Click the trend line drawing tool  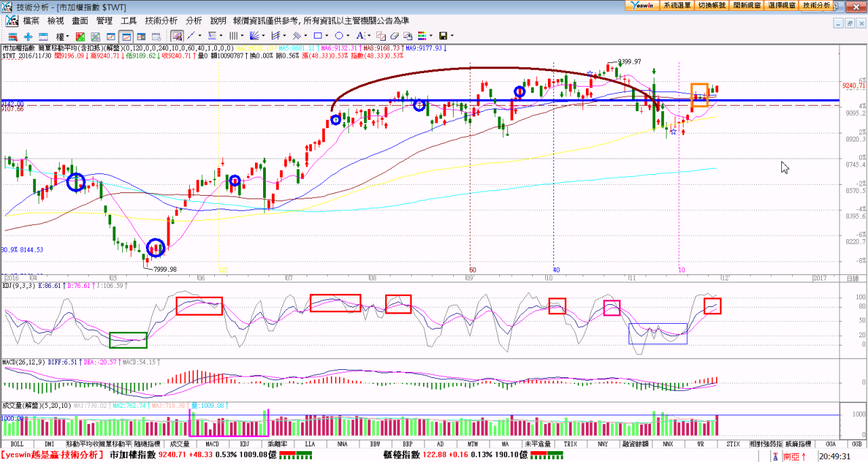192,36
